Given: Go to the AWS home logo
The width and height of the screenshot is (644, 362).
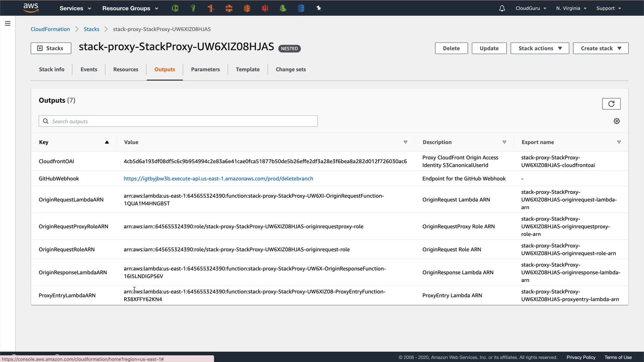Looking at the screenshot, I should (31, 8).
